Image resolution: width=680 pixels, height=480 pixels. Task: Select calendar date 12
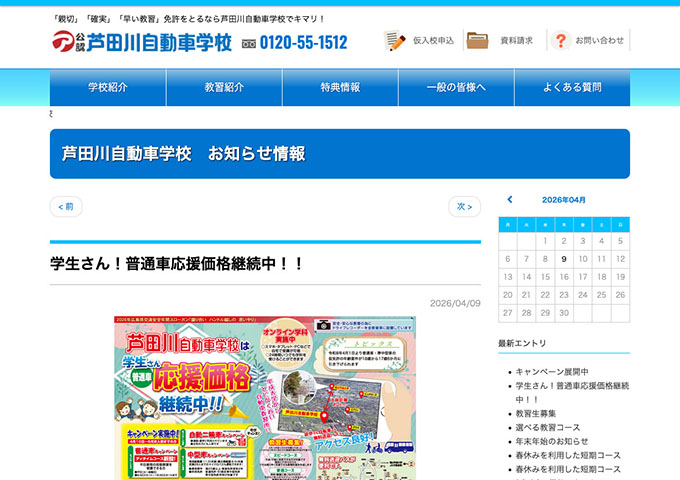point(621,259)
